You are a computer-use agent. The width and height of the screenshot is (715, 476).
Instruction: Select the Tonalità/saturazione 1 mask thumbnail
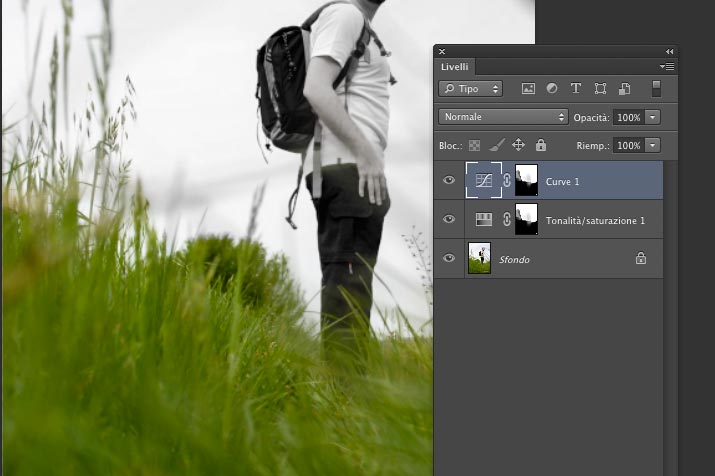pyautogui.click(x=526, y=219)
